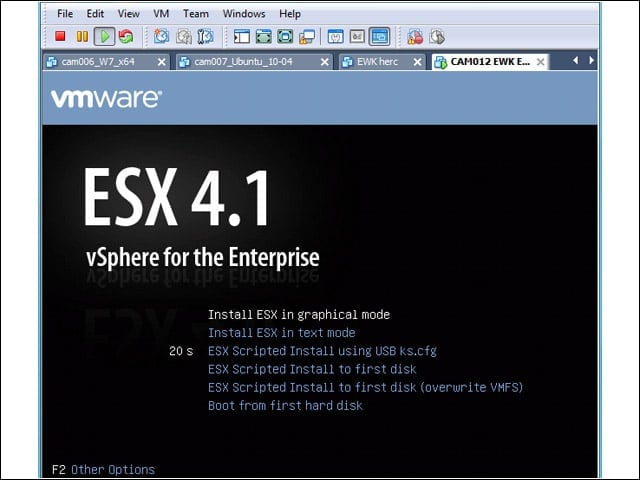640x480 pixels.
Task: Click the 20 s countdown text
Action: (x=181, y=351)
